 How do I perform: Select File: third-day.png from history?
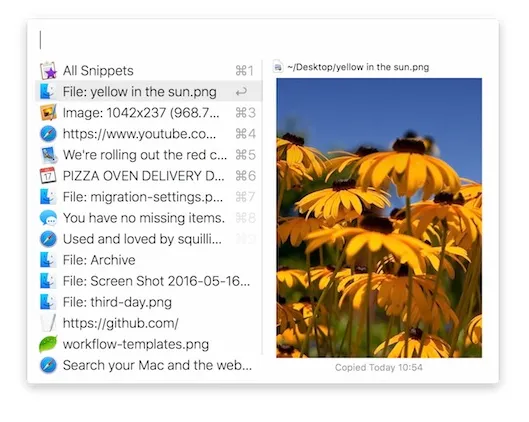click(148, 302)
